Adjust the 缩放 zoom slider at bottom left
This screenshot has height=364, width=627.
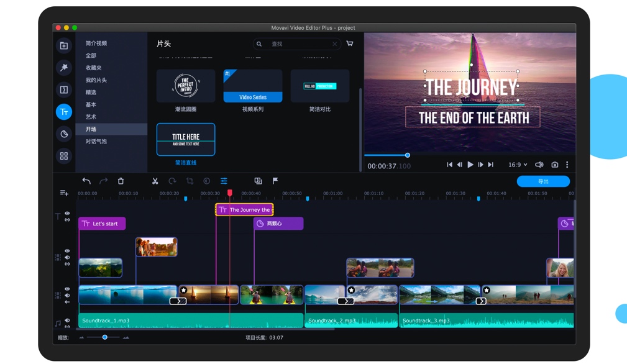coord(104,337)
